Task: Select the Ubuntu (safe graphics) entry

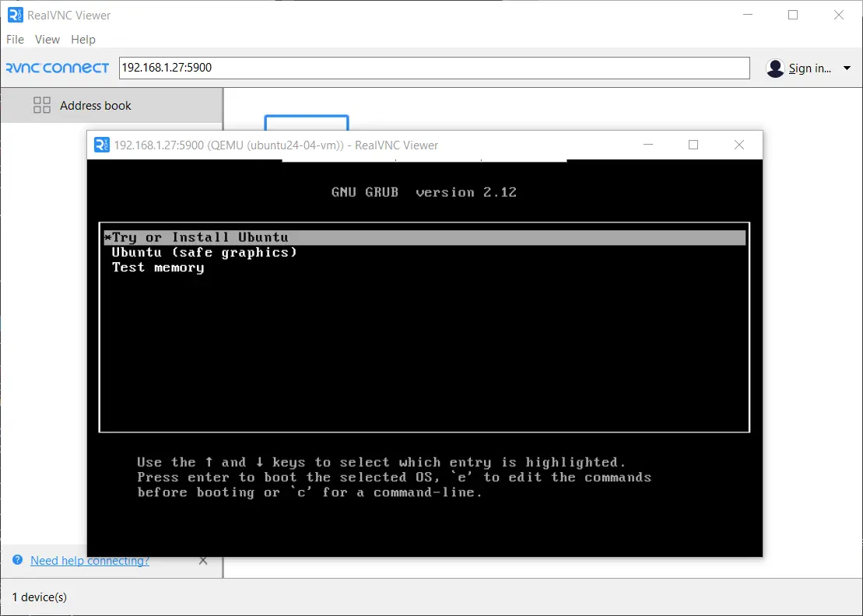Action: pos(204,253)
